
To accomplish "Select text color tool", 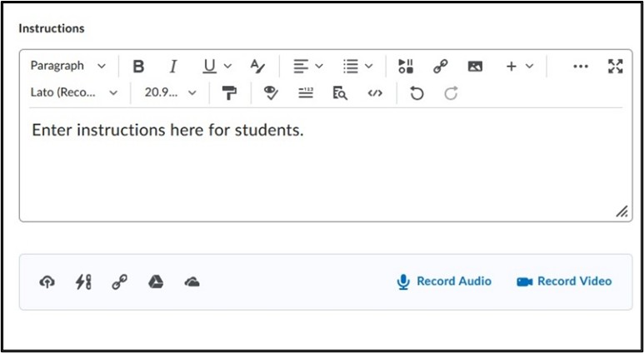I will [x=258, y=66].
